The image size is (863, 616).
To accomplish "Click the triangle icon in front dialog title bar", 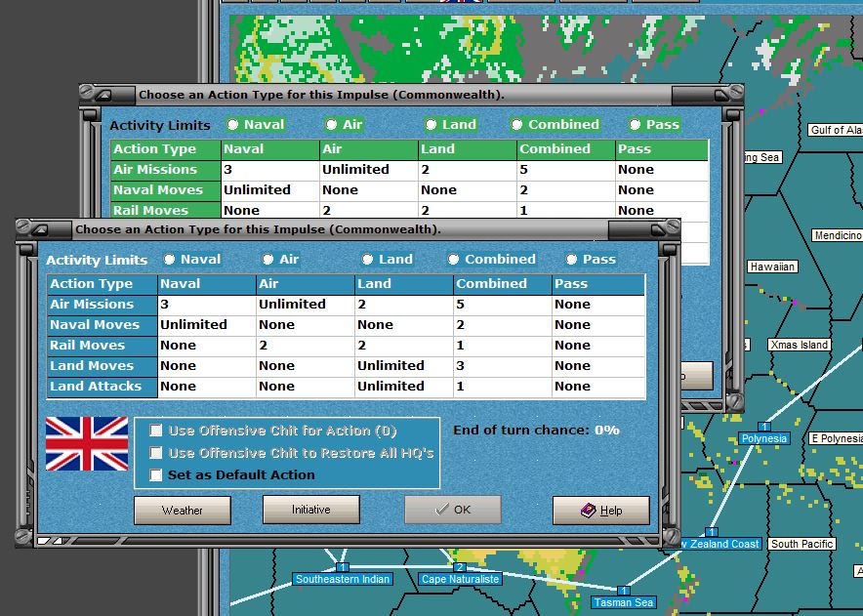I will pyautogui.click(x=40, y=229).
